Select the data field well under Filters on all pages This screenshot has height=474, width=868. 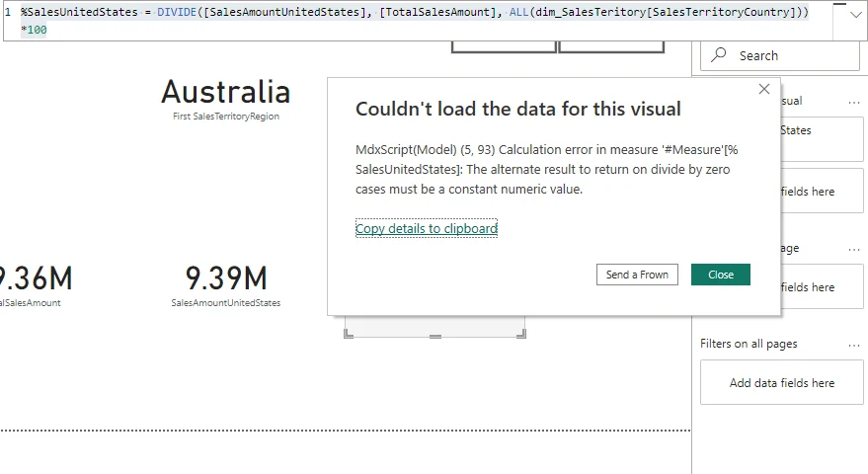pyautogui.click(x=781, y=383)
